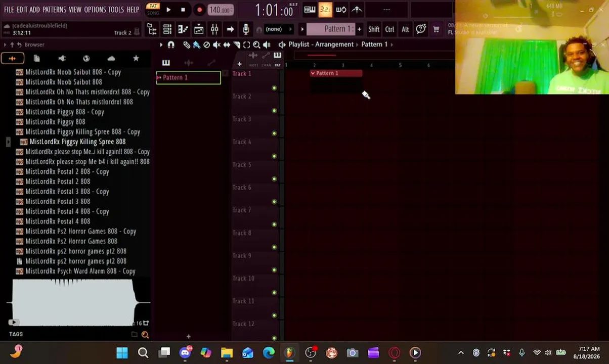Click the countdown before recording icon
This screenshot has width=609, height=364.
point(325,10)
